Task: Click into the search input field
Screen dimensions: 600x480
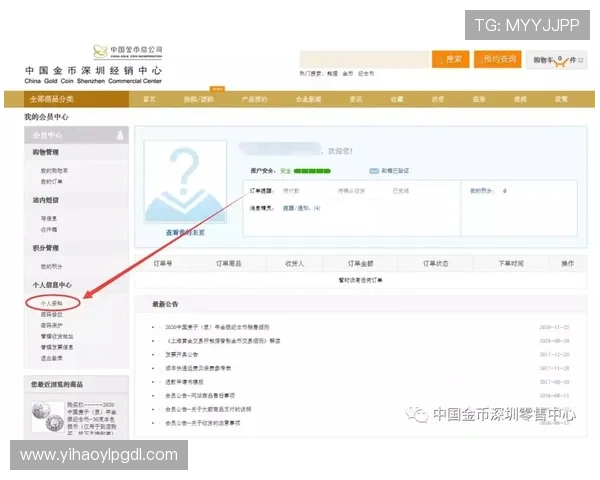Action: click(x=365, y=59)
